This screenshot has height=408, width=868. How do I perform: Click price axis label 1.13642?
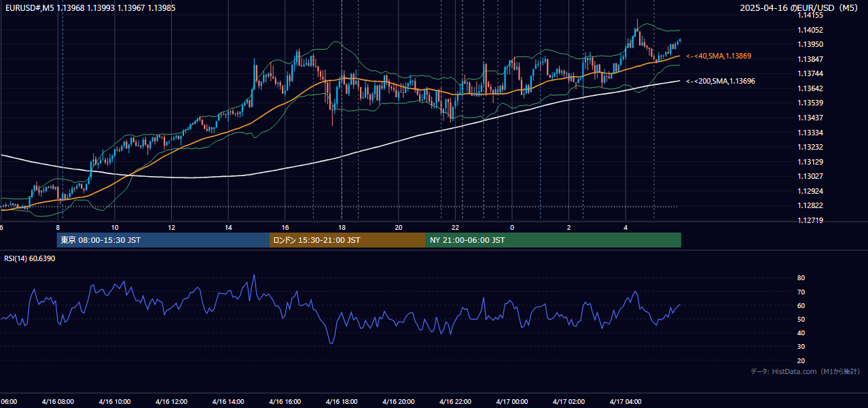click(811, 88)
